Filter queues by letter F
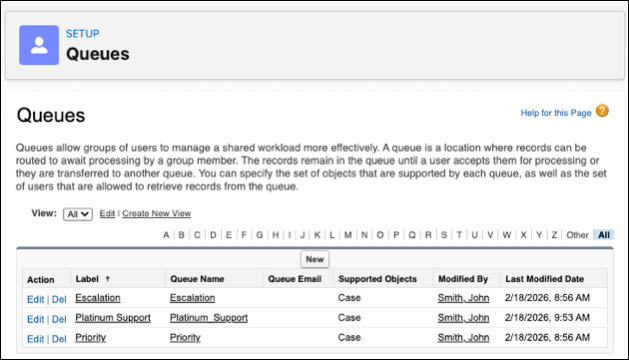629x360 pixels. point(244,235)
